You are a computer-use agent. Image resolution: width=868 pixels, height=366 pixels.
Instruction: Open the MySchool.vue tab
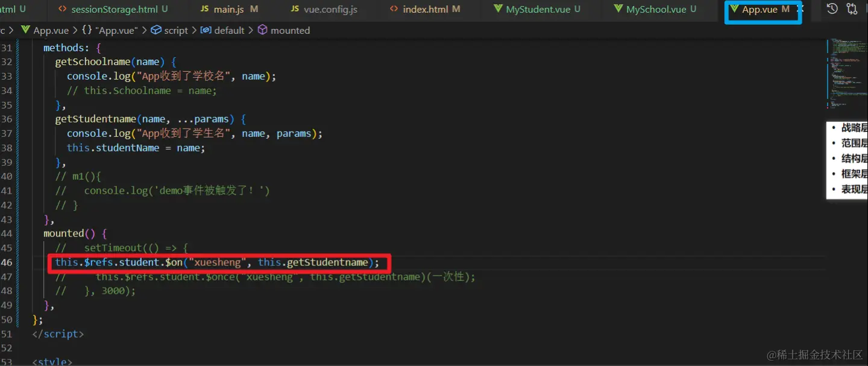point(655,9)
